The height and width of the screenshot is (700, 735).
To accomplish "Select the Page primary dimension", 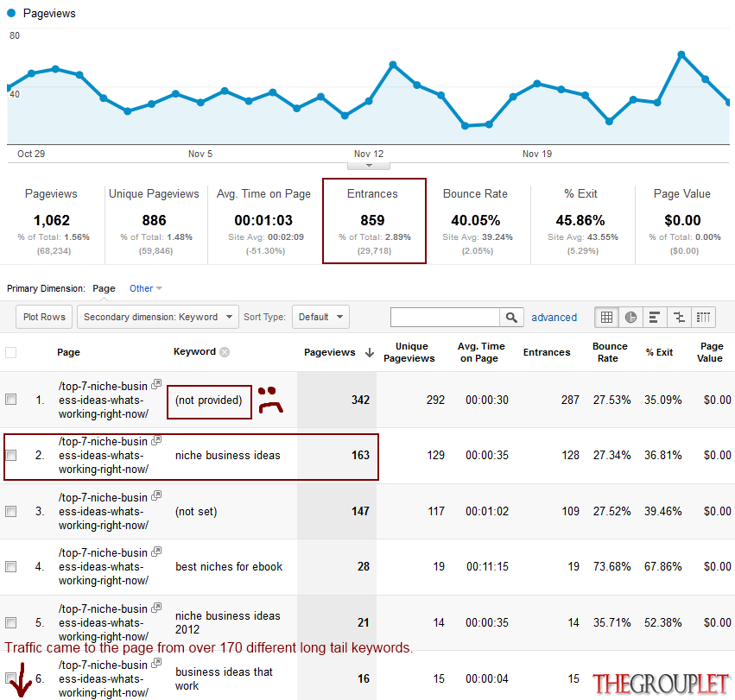I will click(x=104, y=288).
